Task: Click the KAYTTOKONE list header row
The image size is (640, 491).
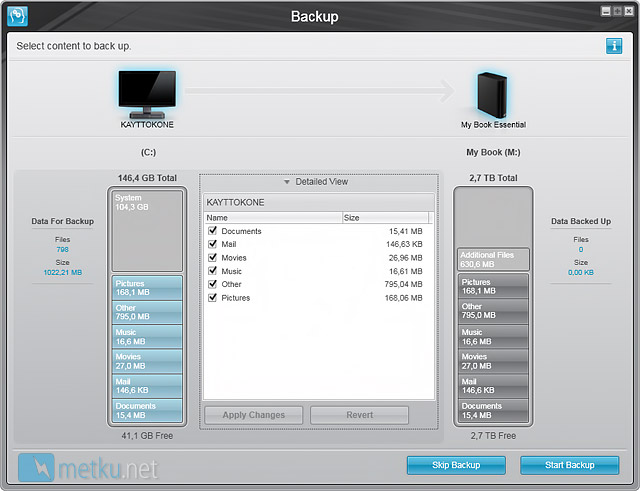Action: point(319,202)
